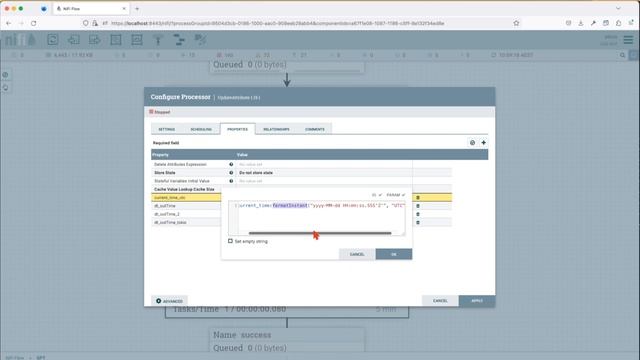Click Delete Attributes Expression property name
The height and width of the screenshot is (360, 640).
click(180, 164)
